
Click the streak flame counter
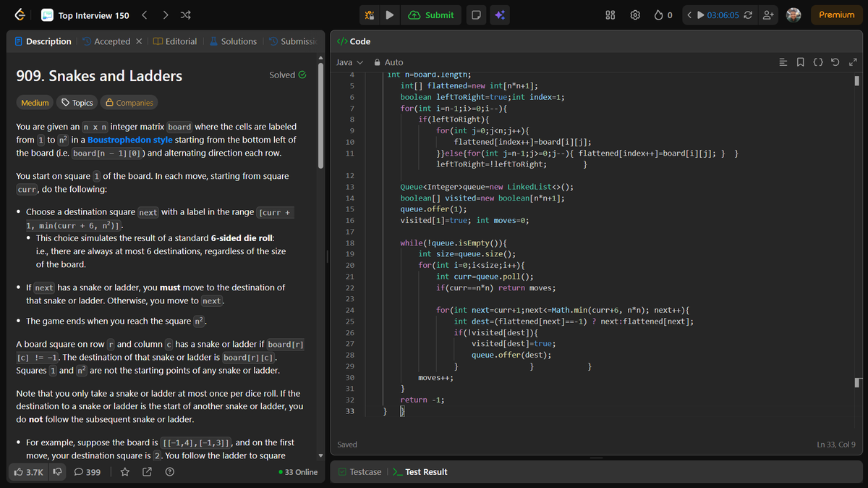tap(663, 14)
